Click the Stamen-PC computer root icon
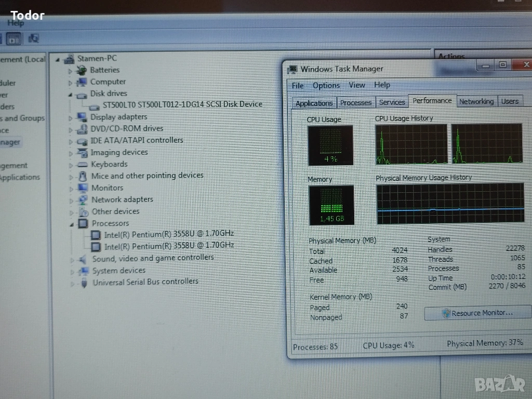 coord(69,59)
